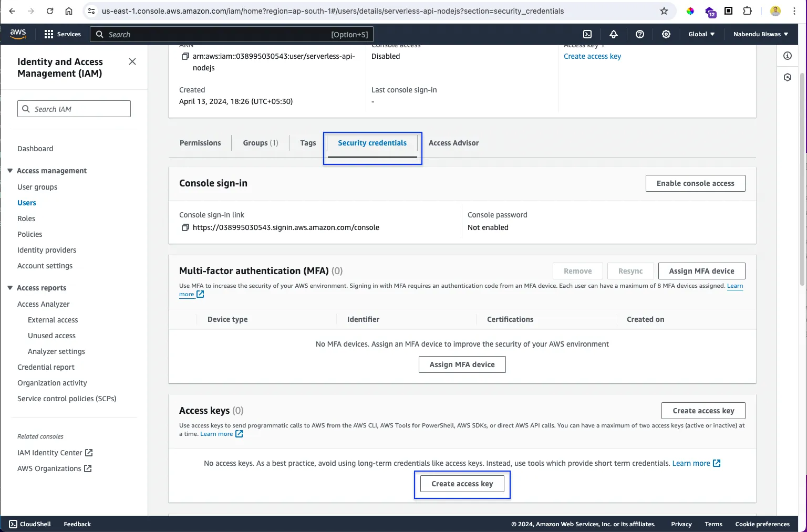Open Access Analyzer in the sidebar

(x=44, y=304)
